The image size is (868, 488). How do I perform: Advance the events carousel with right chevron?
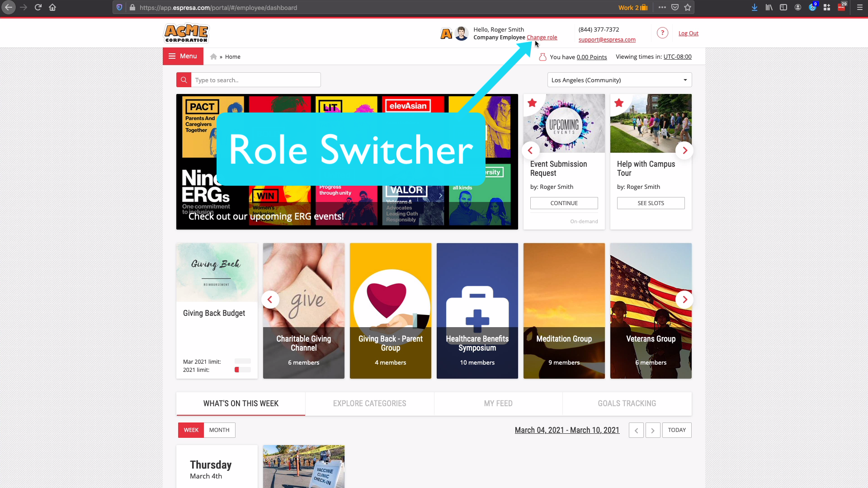[x=684, y=150]
